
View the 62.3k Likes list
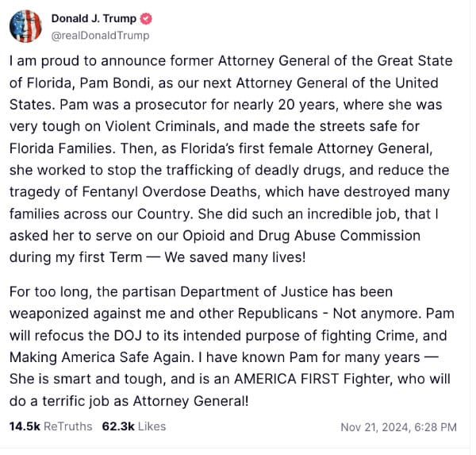pyautogui.click(x=134, y=426)
